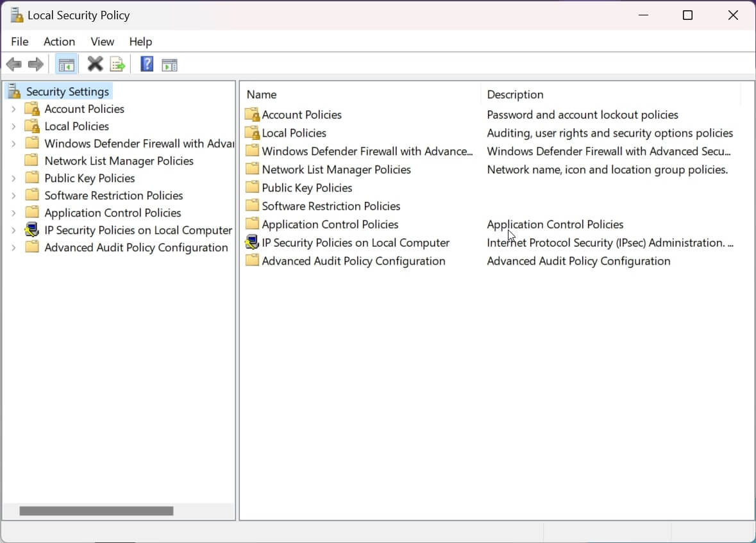Click the Delete (X) toolbar icon
The width and height of the screenshot is (756, 543).
pyautogui.click(x=95, y=64)
